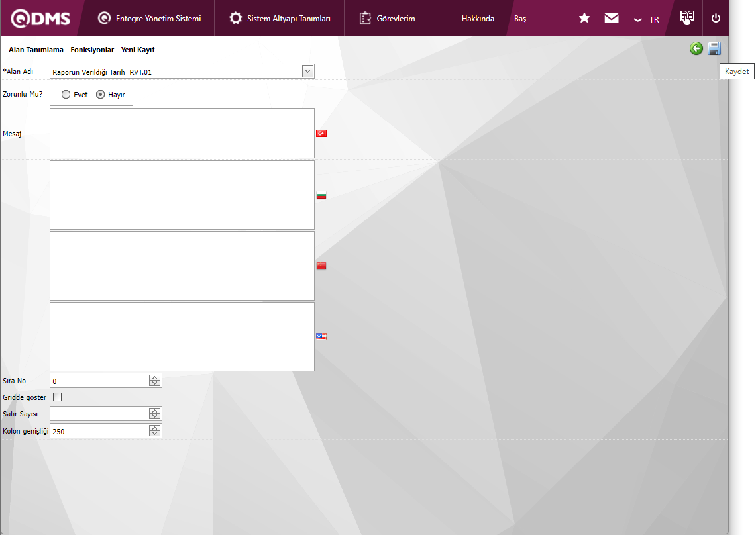Screen dimensions: 756x535
Task: Open Entegre Yönetim Sistemi menu
Action: [x=150, y=19]
